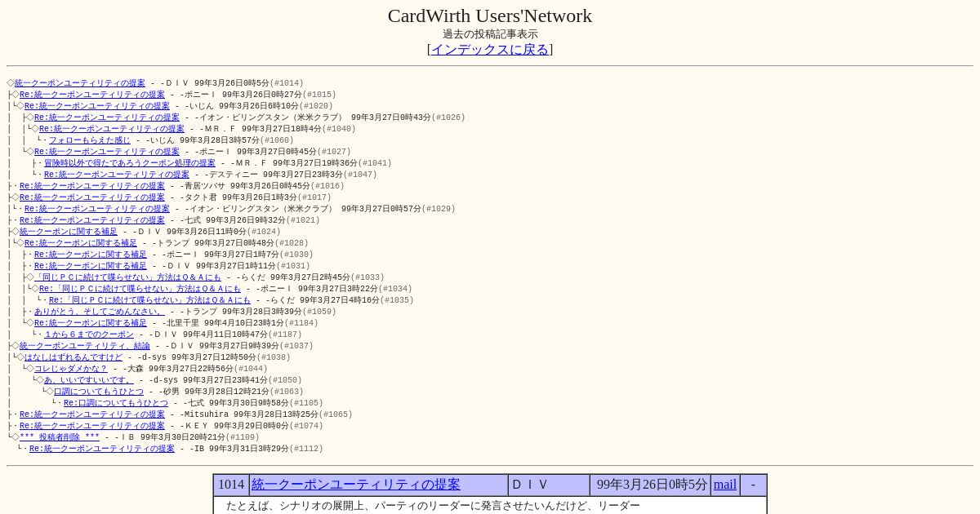
Task: Open the １から６までのクーポン post
Action: [x=89, y=335]
